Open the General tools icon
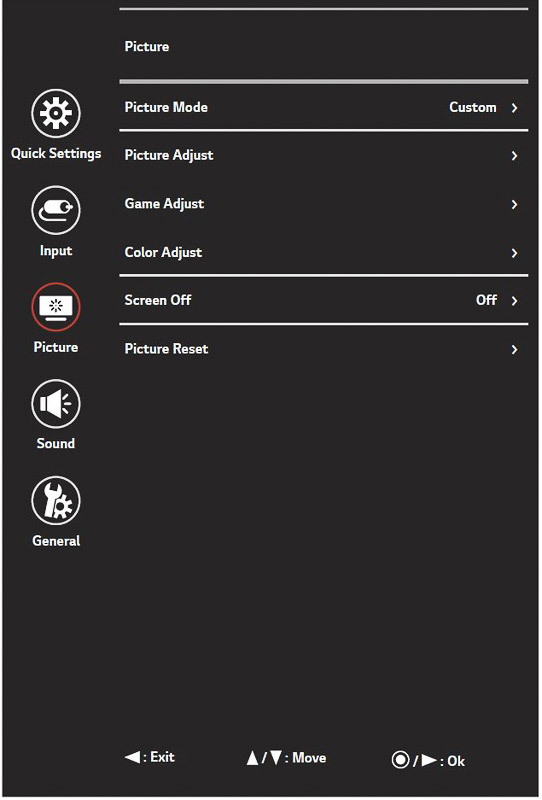 [x=56, y=501]
